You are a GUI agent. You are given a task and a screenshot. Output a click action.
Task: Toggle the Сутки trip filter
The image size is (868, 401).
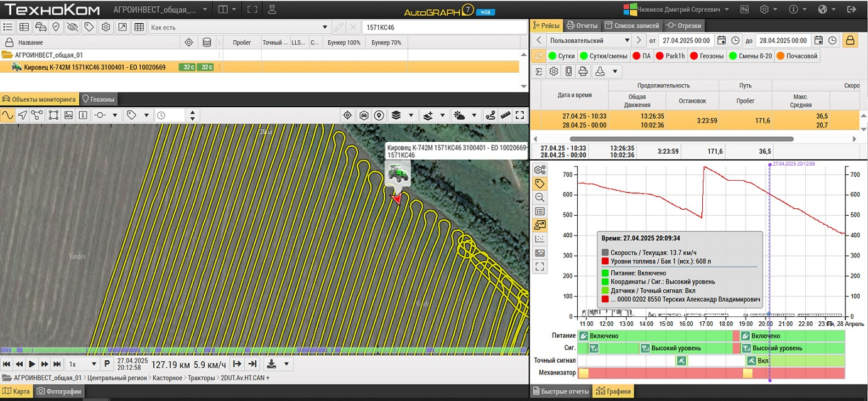point(561,56)
